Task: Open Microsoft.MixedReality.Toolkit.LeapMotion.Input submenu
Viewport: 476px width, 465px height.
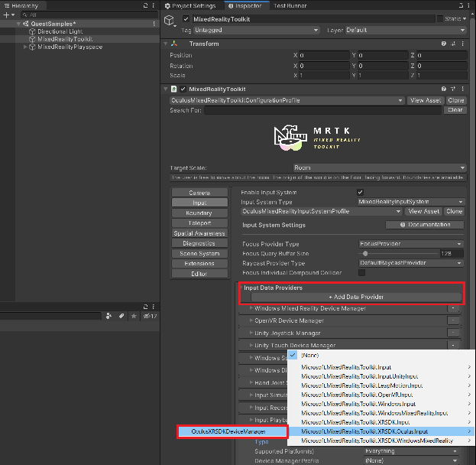Action: click(x=381, y=385)
